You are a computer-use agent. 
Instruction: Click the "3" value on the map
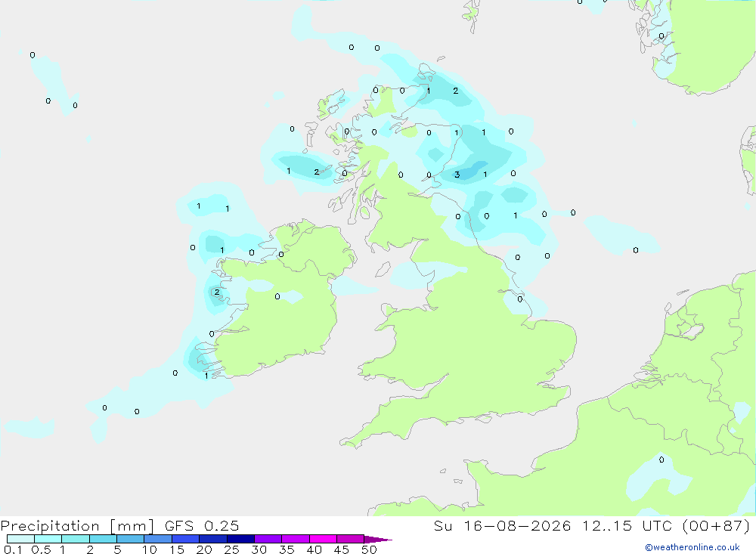[x=457, y=175]
